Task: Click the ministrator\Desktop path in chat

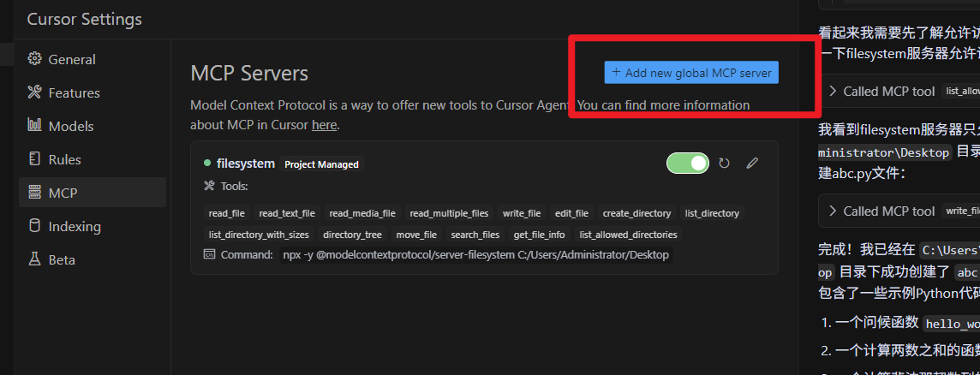Action: [x=885, y=152]
